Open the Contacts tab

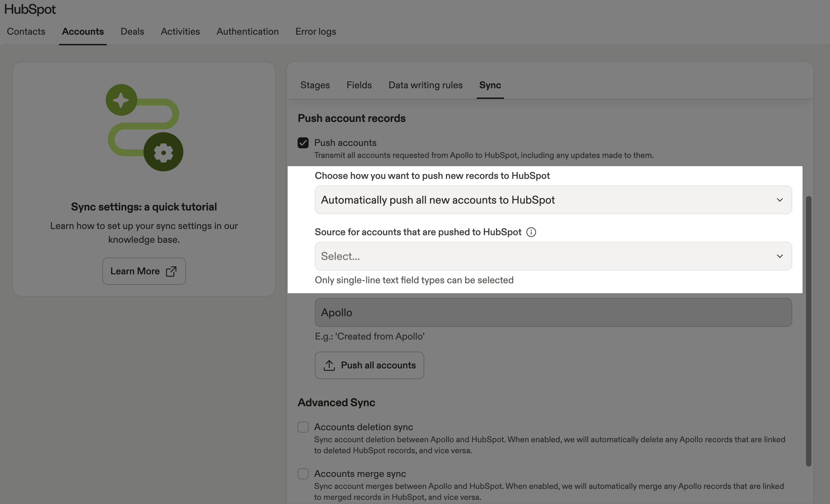tap(26, 31)
